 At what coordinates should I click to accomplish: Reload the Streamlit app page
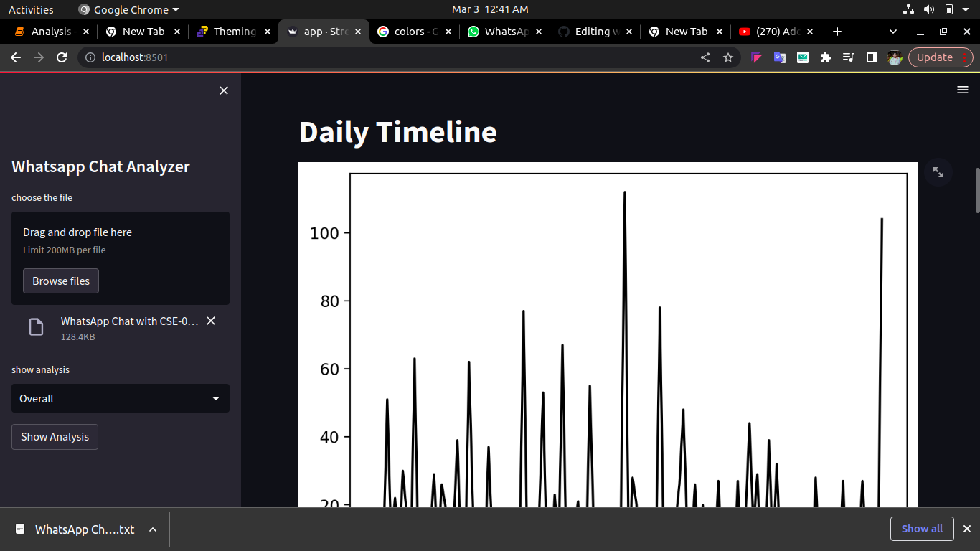tap(61, 57)
